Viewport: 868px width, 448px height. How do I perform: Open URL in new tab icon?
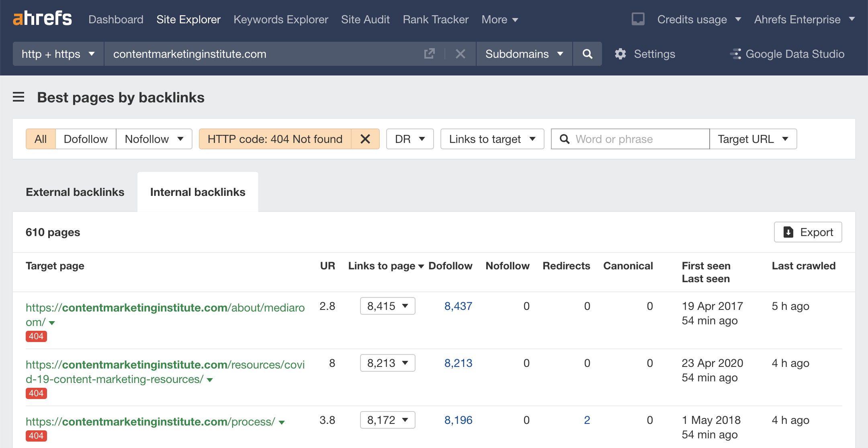[x=429, y=54]
